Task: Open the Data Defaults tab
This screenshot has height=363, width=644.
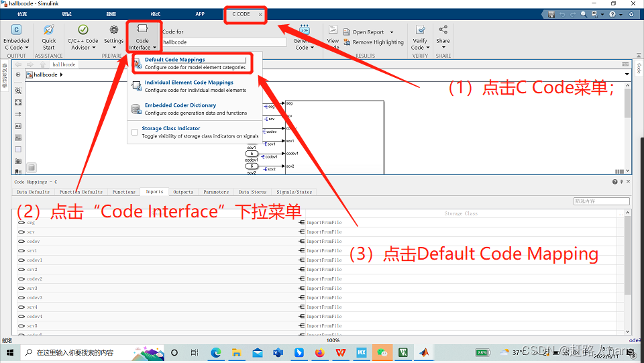Action: coord(33,192)
